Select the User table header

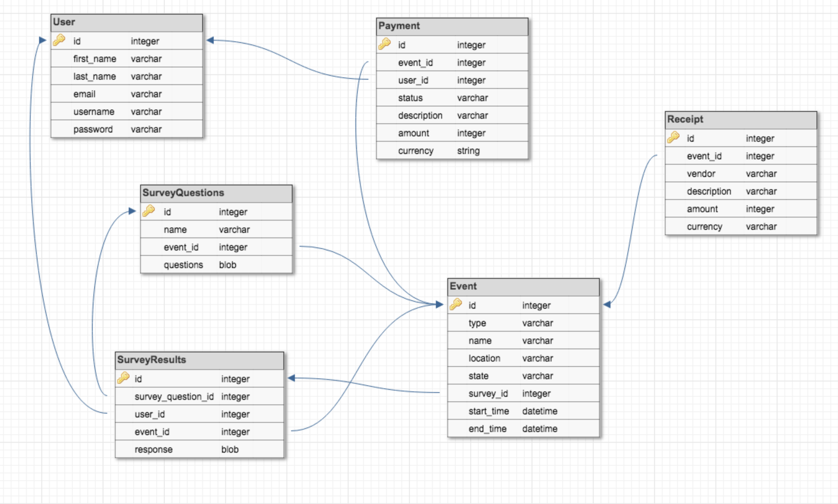[126, 22]
